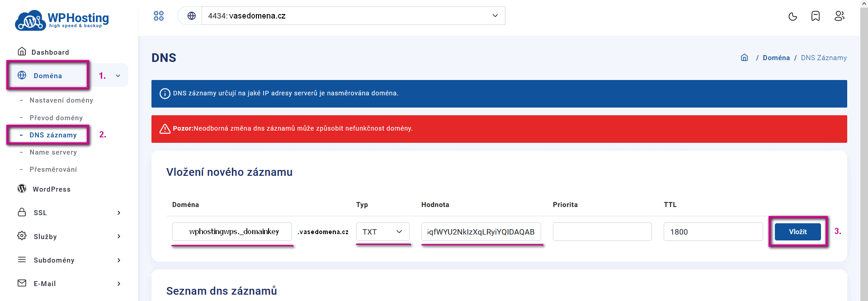The height and width of the screenshot is (301, 868).
Task: Open the user account icon
Action: pos(839,16)
